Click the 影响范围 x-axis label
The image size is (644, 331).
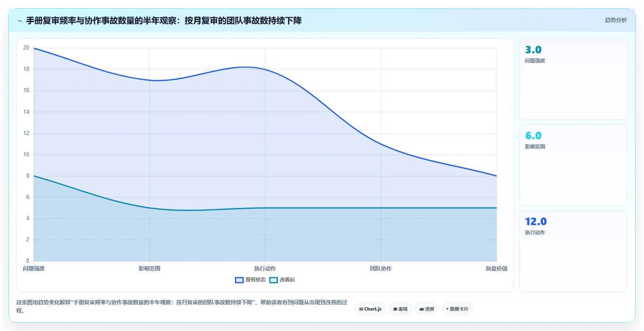(x=149, y=268)
